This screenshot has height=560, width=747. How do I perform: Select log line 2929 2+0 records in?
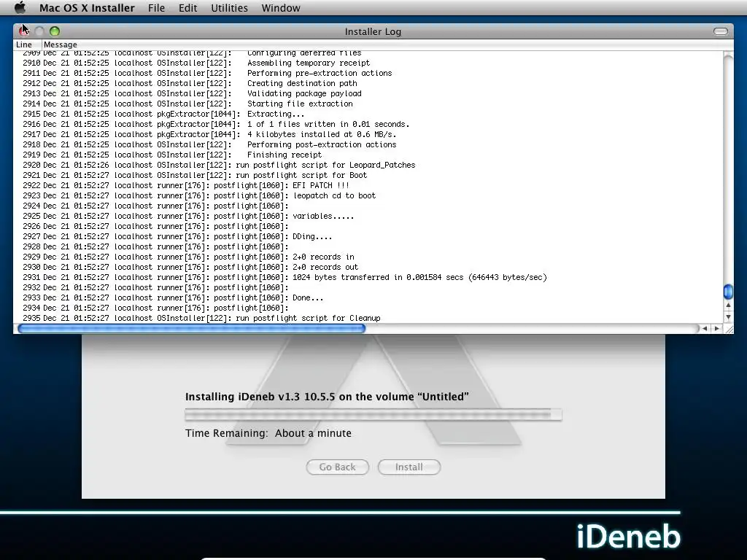click(x=368, y=257)
